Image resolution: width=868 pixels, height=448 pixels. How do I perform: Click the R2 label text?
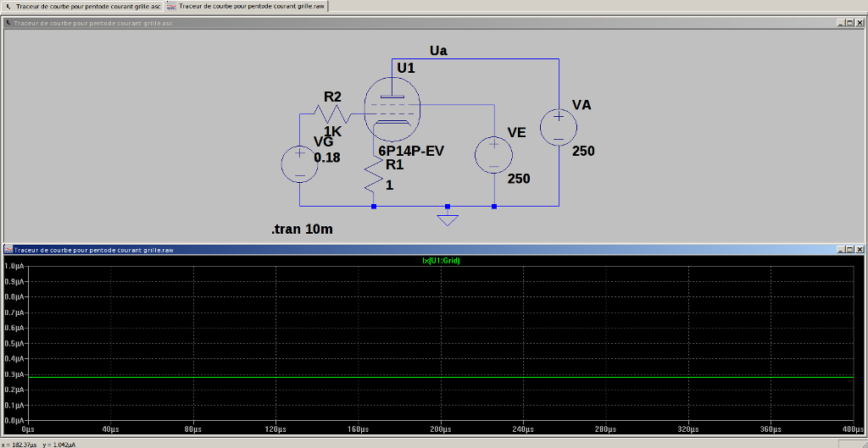click(332, 97)
